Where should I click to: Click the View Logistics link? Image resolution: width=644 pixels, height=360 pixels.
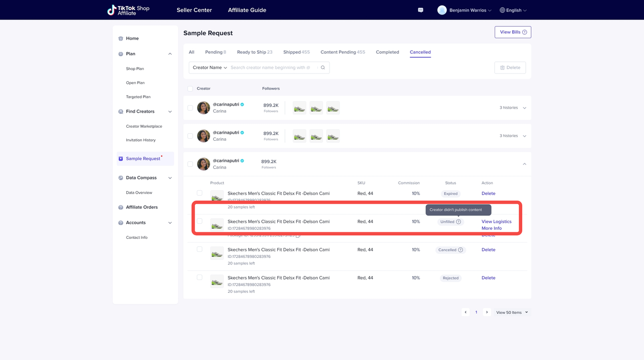coord(496,222)
